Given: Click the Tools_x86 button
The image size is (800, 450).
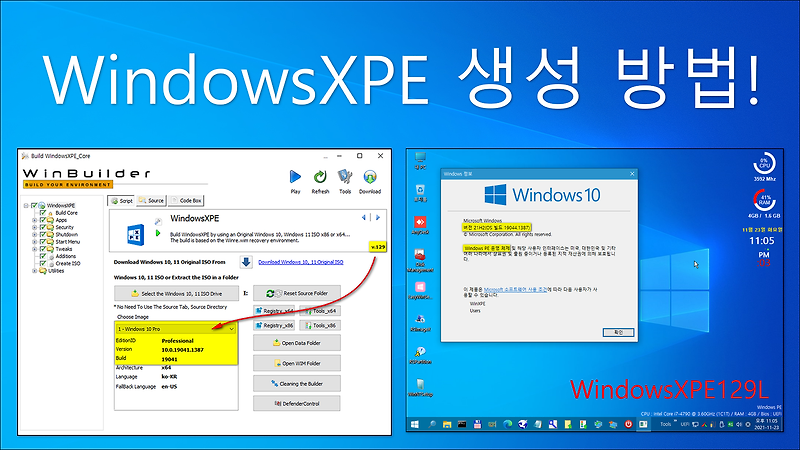Looking at the screenshot, I should (x=320, y=326).
